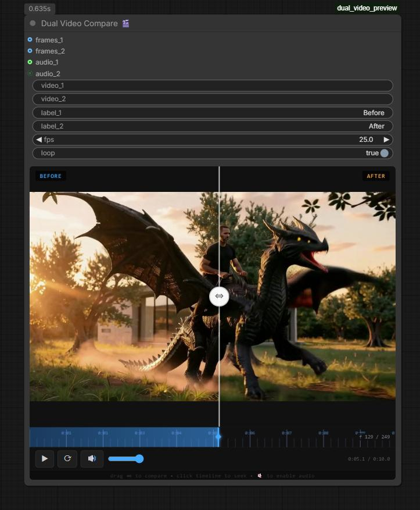Click the audio_2 connector dot
This screenshot has width=420, height=510.
pos(30,73)
